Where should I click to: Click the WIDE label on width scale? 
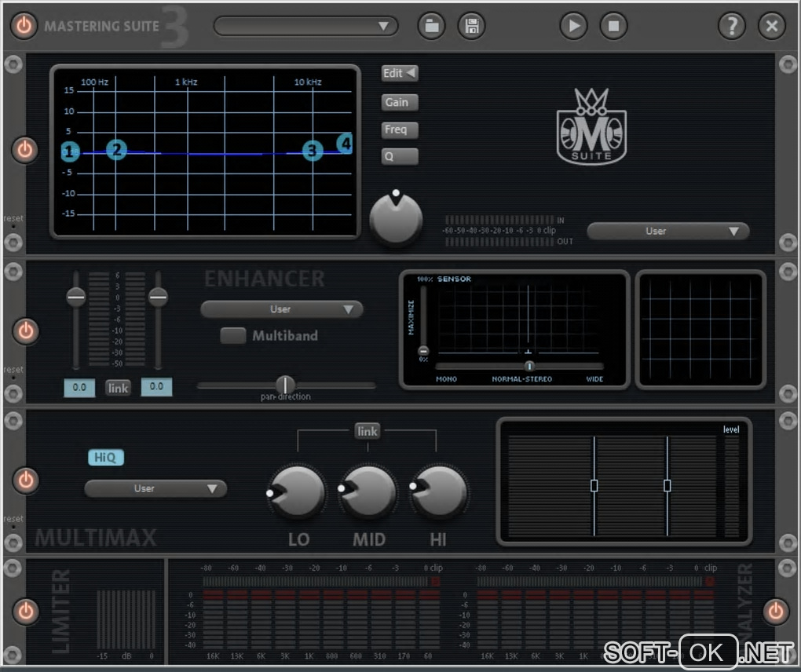(x=594, y=379)
